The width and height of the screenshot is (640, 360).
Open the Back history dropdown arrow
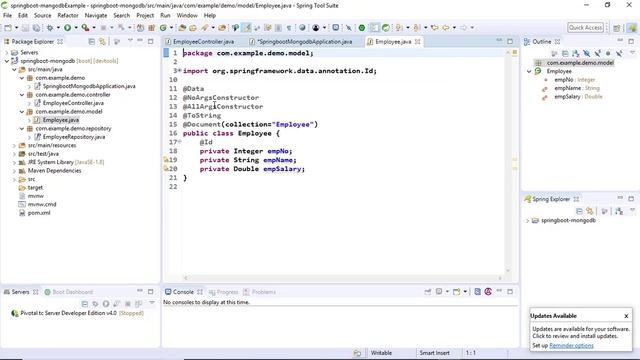[454, 28]
